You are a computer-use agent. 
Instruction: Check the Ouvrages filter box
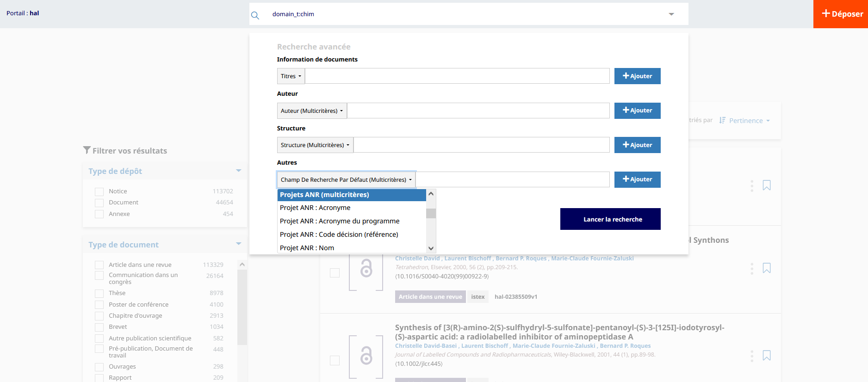(99, 367)
